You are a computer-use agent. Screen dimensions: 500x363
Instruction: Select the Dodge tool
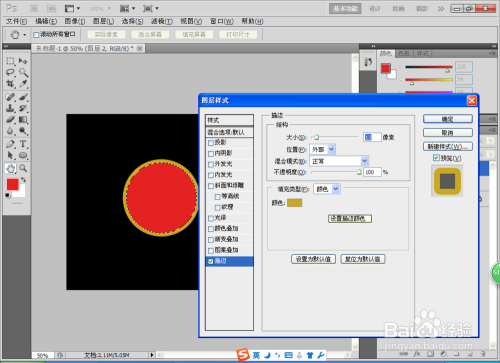23,131
